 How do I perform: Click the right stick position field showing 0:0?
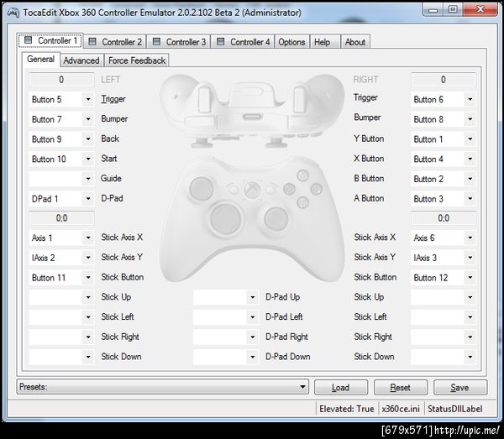pos(444,218)
